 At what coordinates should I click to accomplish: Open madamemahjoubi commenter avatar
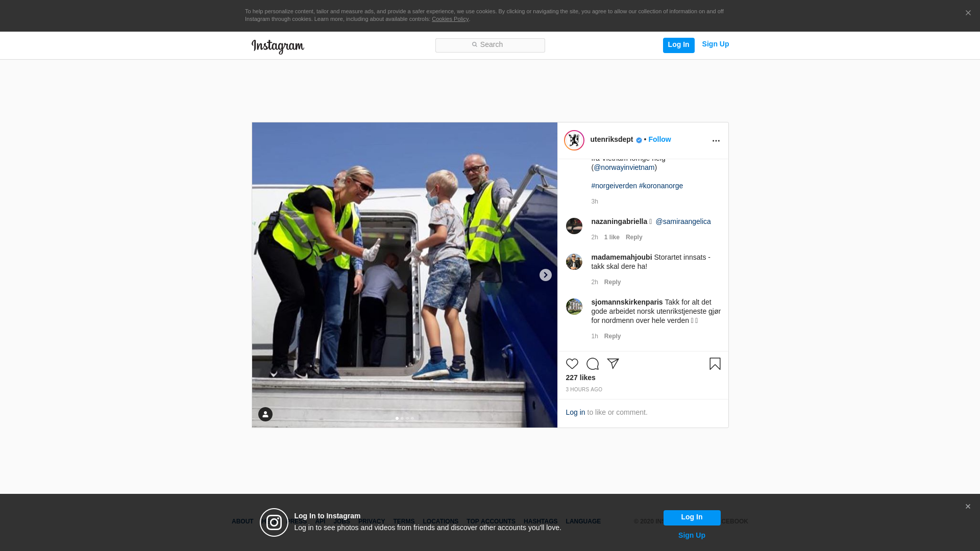574,262
